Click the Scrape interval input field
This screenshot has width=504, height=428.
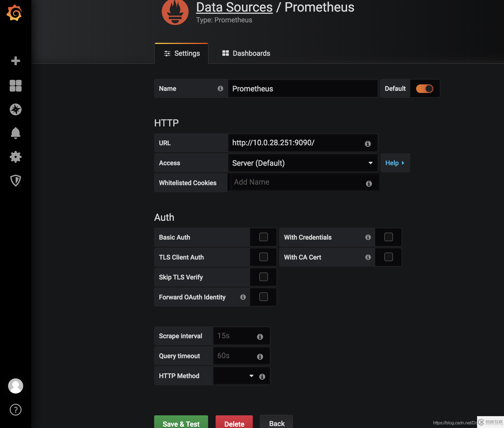click(x=241, y=336)
